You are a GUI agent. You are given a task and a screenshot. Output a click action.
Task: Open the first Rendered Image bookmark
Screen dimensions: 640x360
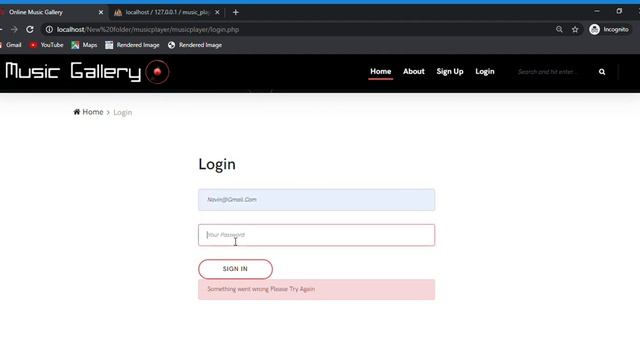[x=132, y=45]
